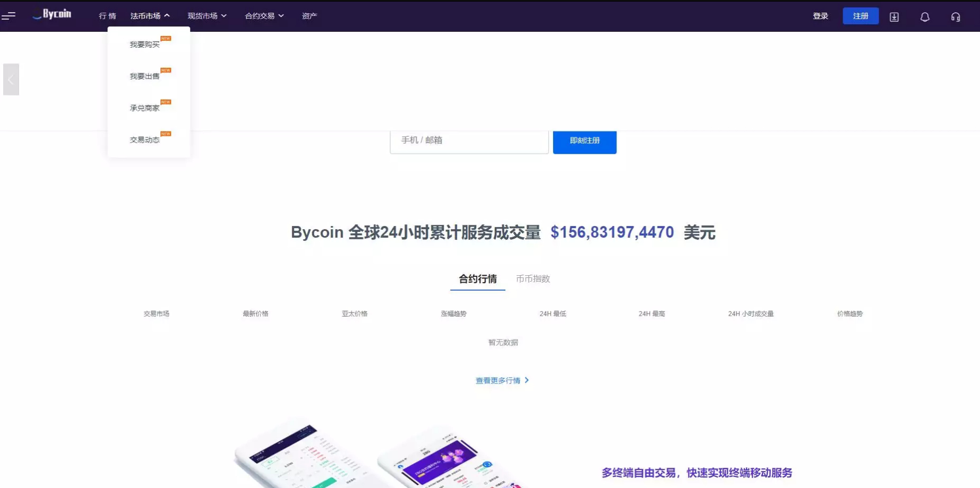Click chevron next to 查看更多行情
The height and width of the screenshot is (488, 980).
527,380
